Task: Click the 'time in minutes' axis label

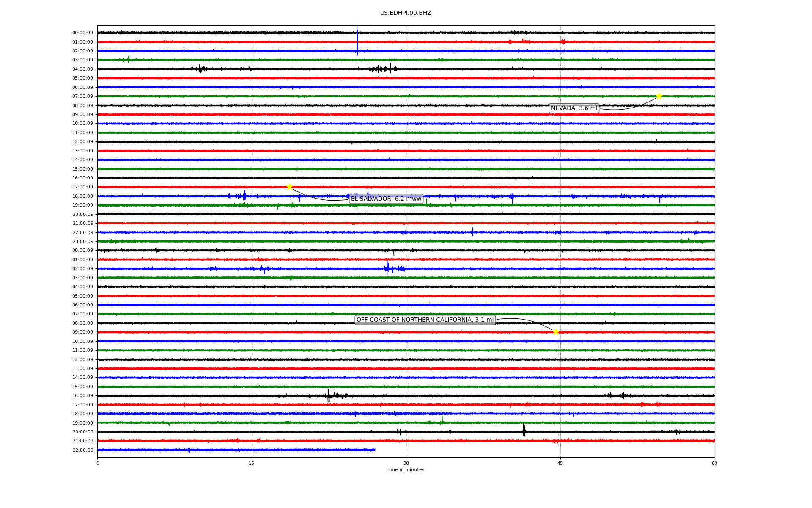Action: [x=406, y=470]
